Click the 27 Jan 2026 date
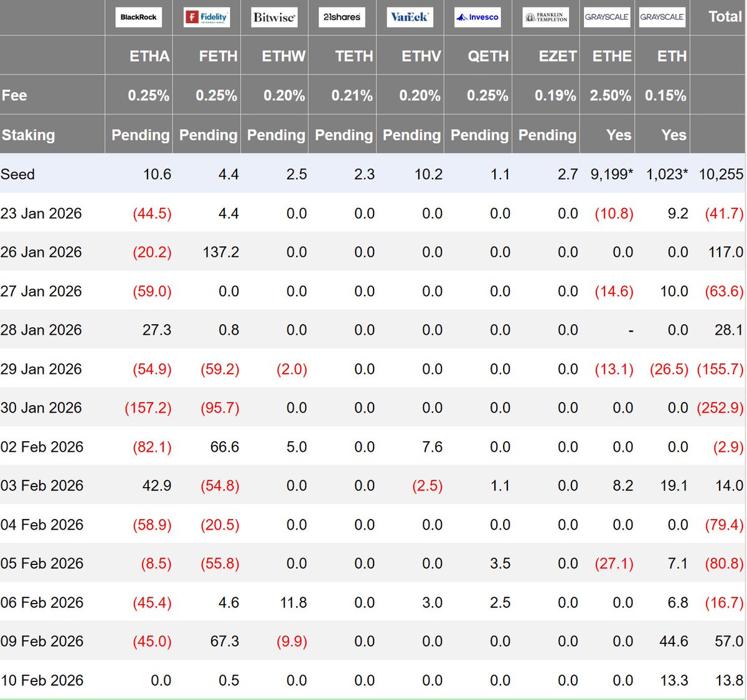 pos(41,291)
